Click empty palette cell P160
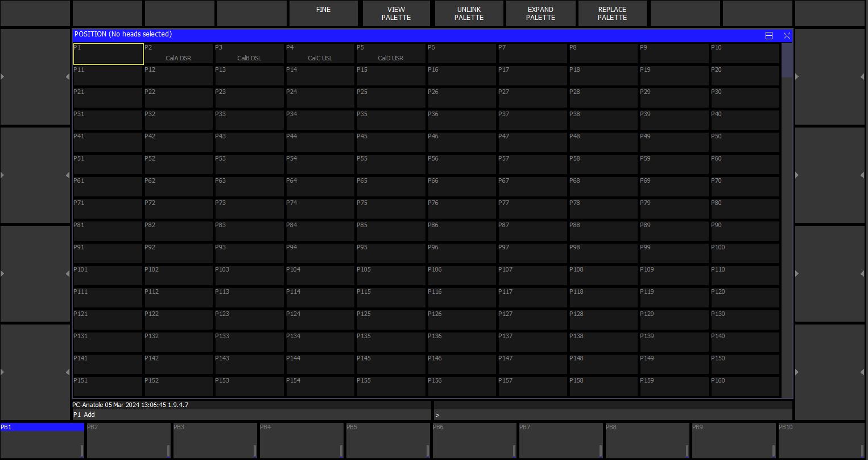 tap(745, 386)
